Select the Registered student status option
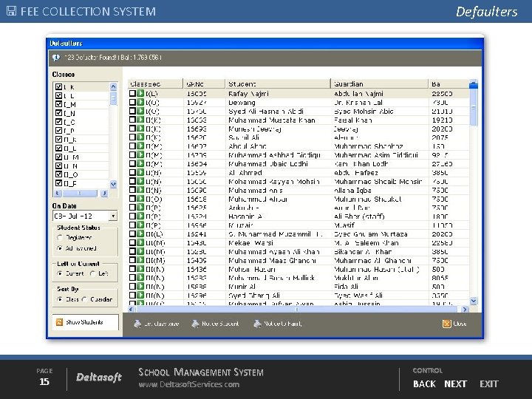This screenshot has height=399, width=532. click(x=60, y=238)
